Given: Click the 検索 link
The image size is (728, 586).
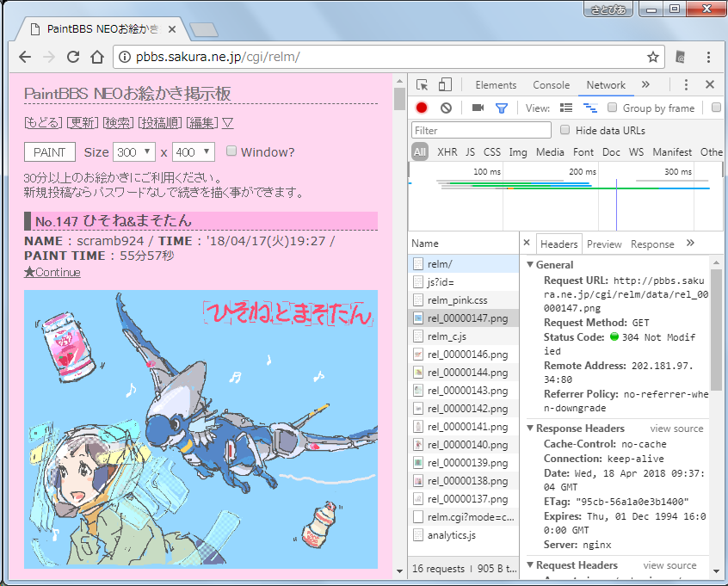Looking at the screenshot, I should click(118, 122).
